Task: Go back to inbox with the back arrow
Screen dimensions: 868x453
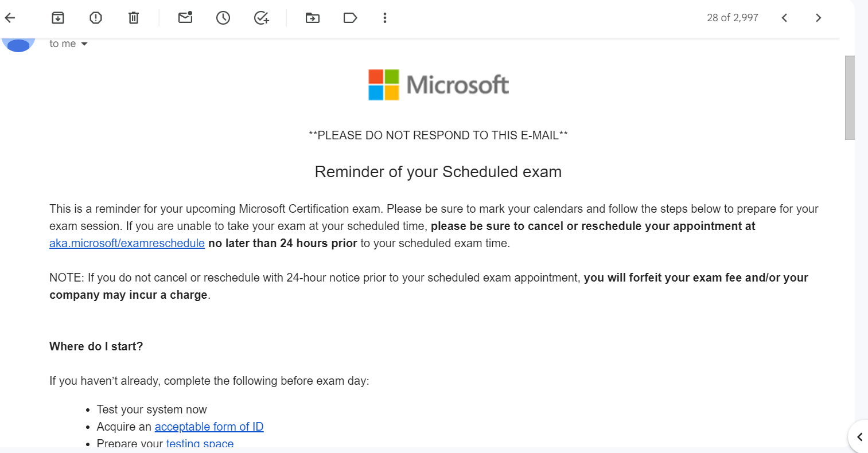Action: coord(10,18)
